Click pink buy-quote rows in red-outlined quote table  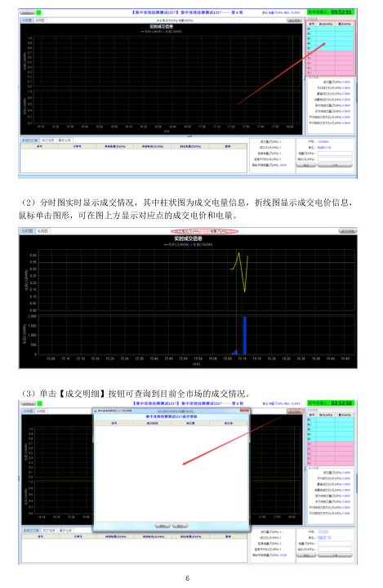point(331,63)
